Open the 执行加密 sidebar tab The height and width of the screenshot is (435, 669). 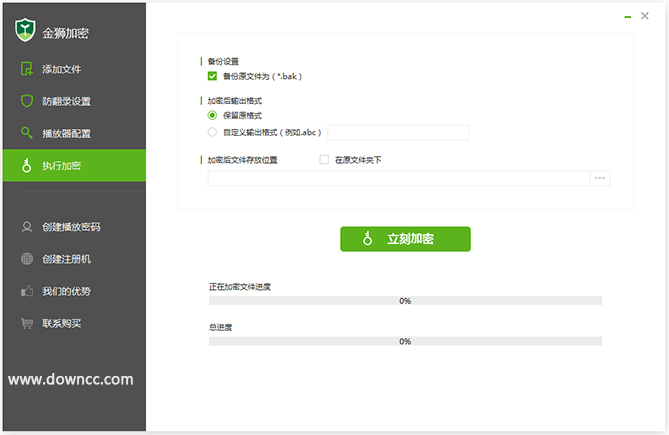pos(73,165)
